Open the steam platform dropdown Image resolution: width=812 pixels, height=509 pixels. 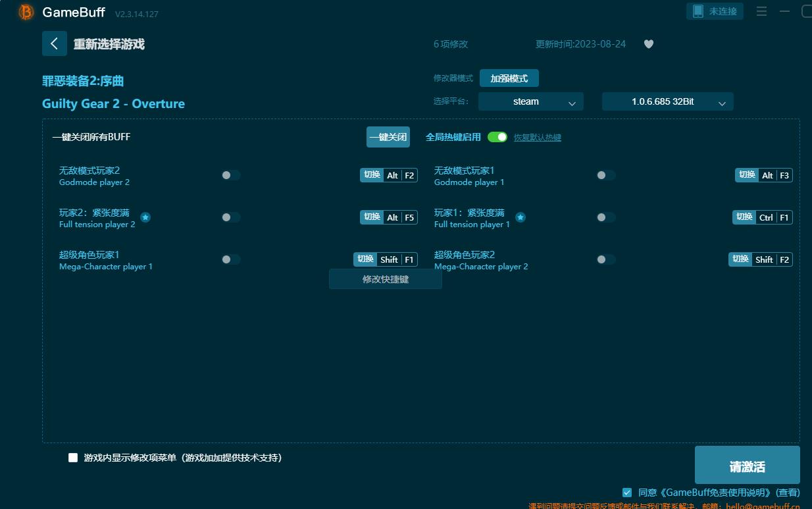pyautogui.click(x=531, y=101)
